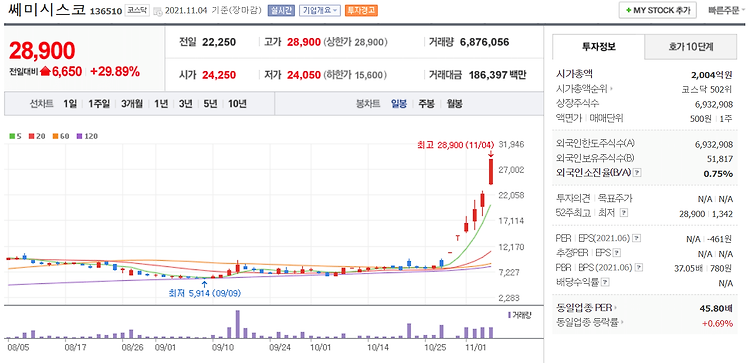This screenshot has height=363, width=750.
Task: Switch to the 투자정보 tab
Action: [598, 47]
